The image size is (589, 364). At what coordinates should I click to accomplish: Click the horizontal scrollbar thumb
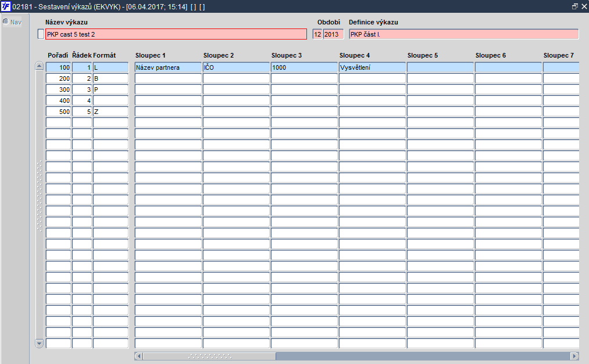click(209, 356)
